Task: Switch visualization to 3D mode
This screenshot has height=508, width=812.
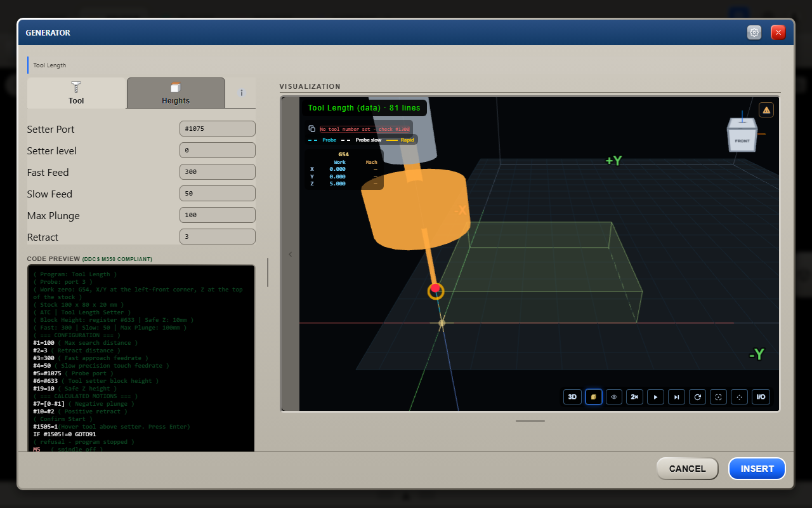Action: click(572, 397)
